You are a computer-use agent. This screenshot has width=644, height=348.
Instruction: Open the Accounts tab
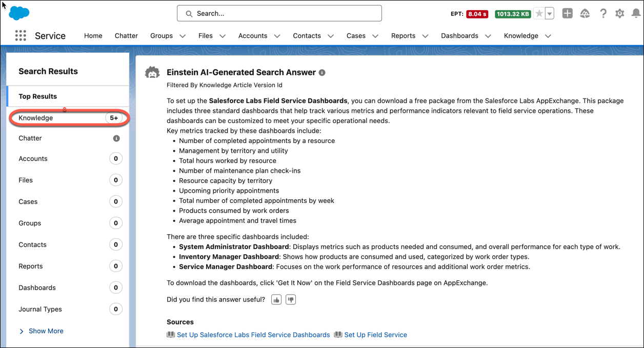(253, 36)
